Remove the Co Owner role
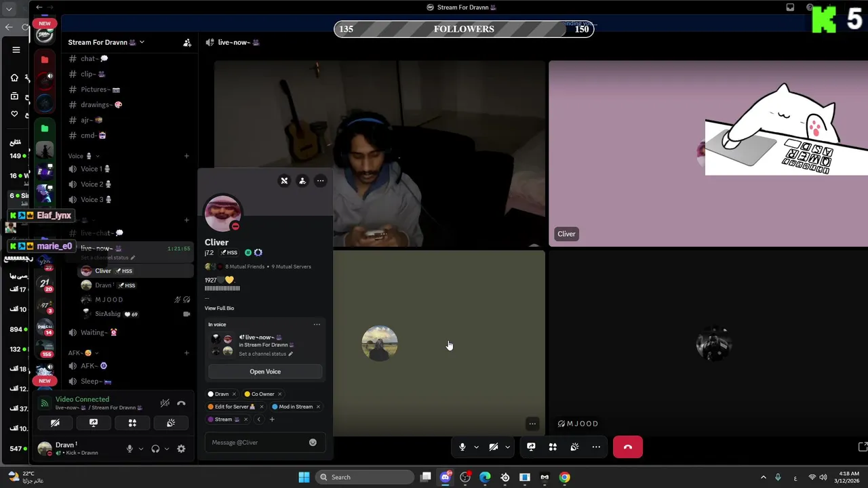 pyautogui.click(x=279, y=394)
